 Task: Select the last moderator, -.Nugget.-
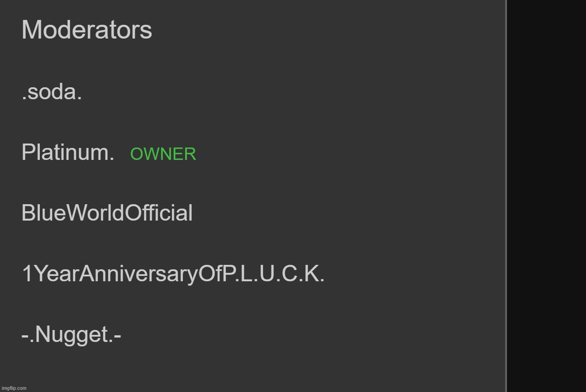[x=71, y=334]
